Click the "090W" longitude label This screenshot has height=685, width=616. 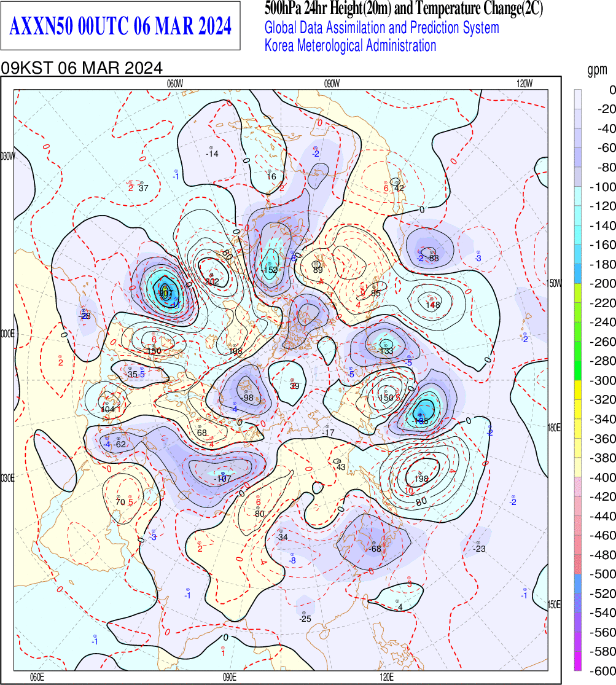pos(332,84)
